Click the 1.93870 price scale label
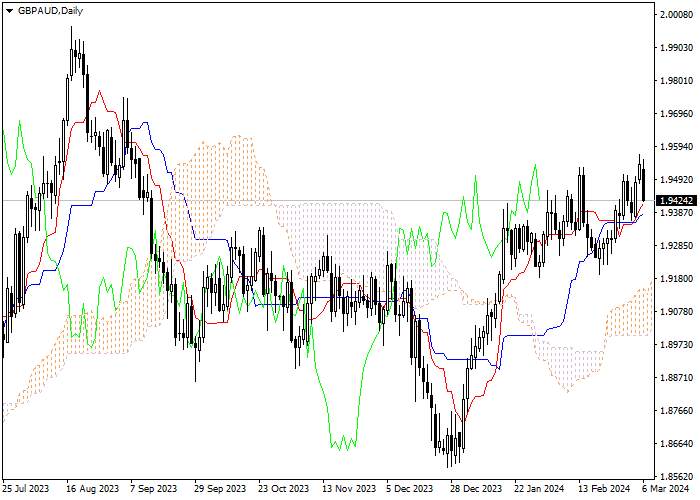The width and height of the screenshot is (700, 500). click(677, 212)
